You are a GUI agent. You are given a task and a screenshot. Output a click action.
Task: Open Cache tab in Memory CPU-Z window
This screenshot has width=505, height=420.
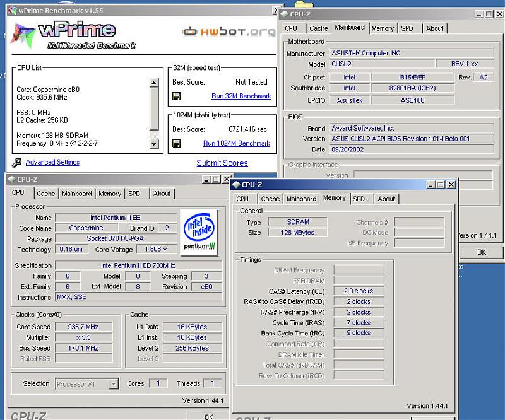[x=270, y=199]
